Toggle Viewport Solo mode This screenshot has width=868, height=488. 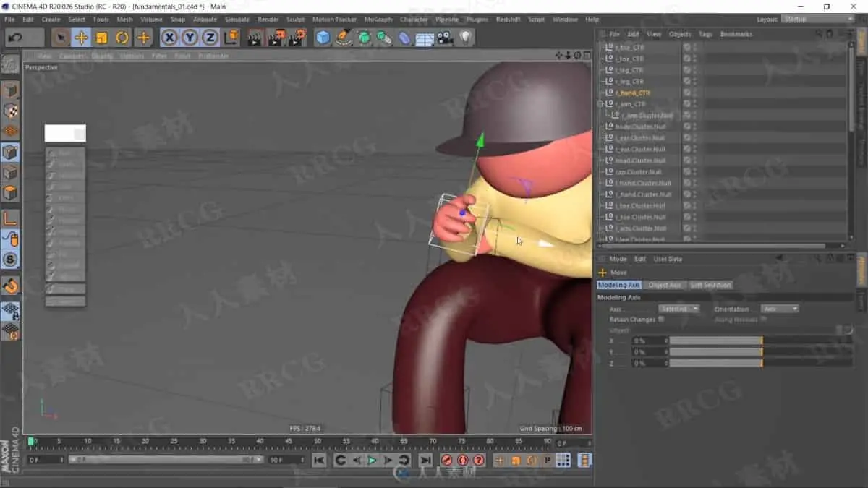(10, 286)
